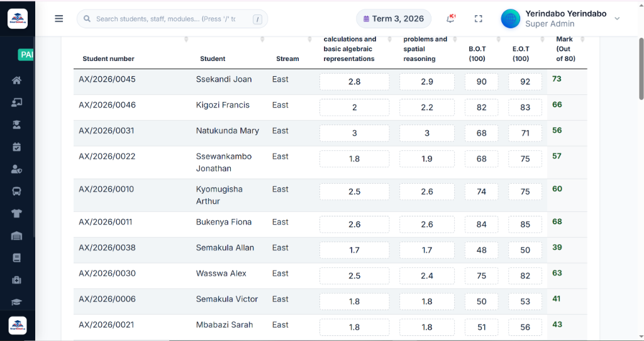Edit Kigozi Francis's spatial reasoning score 2.2
Image resolution: width=644 pixels, height=341 pixels.
(427, 108)
